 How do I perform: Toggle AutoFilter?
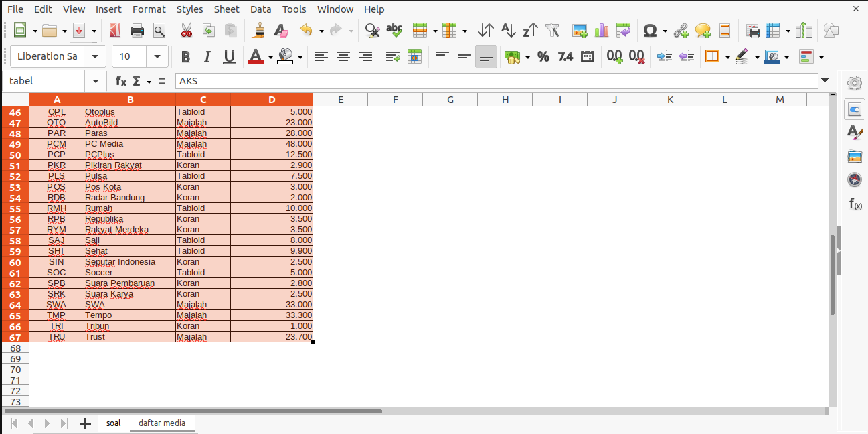pyautogui.click(x=552, y=30)
